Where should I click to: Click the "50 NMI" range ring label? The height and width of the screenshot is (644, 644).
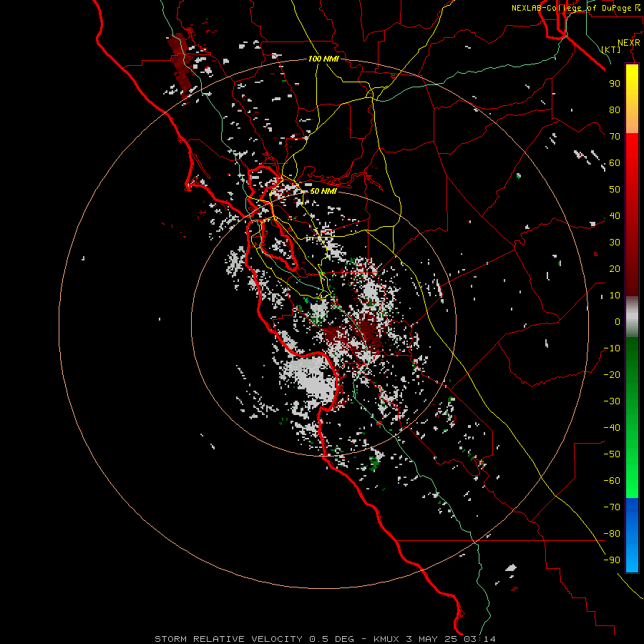point(323,191)
